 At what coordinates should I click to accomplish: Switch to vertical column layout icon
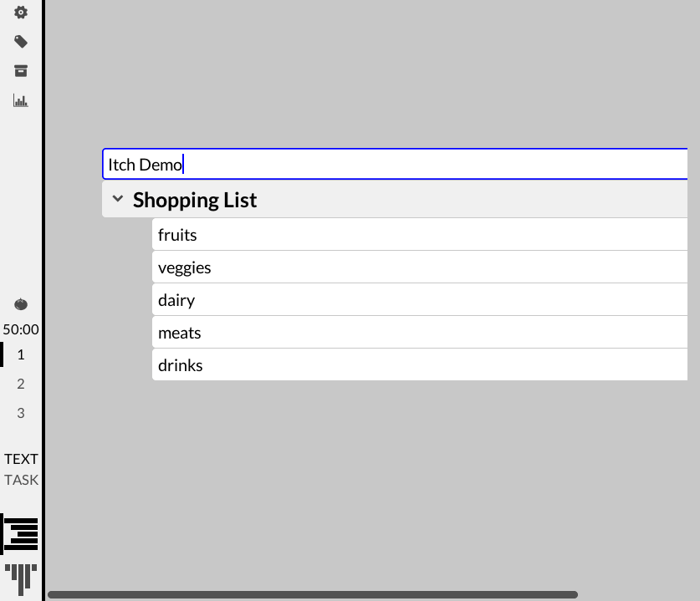pyautogui.click(x=21, y=578)
